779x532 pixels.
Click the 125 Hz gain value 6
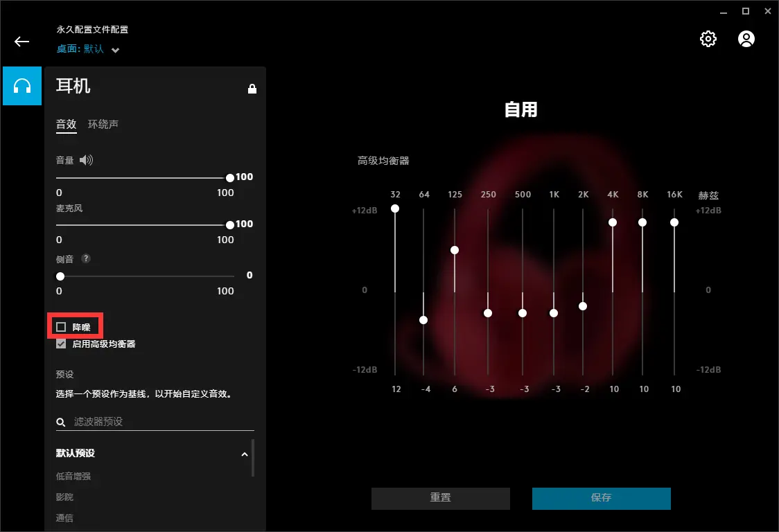[455, 389]
